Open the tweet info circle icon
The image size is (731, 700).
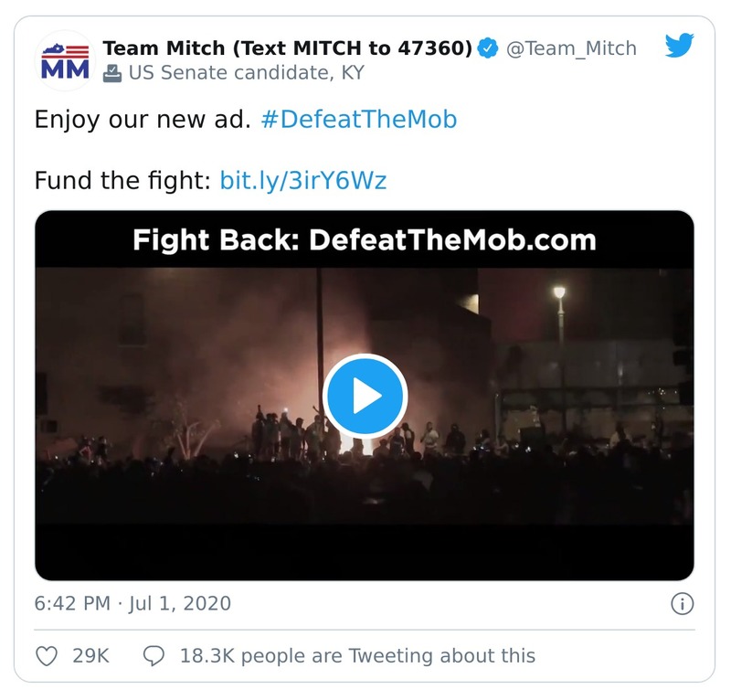click(x=682, y=604)
